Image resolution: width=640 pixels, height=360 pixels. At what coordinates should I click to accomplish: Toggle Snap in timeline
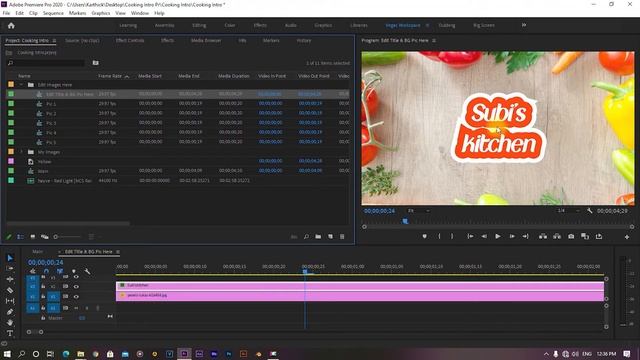(x=46, y=271)
